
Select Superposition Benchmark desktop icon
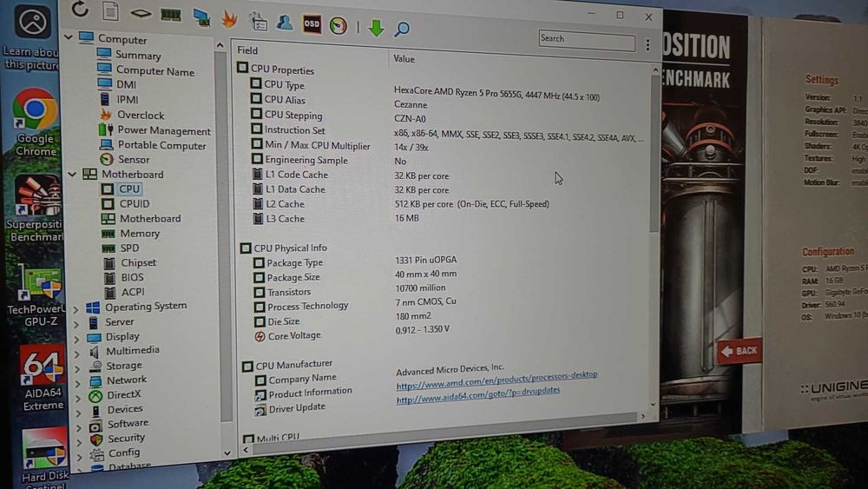(x=36, y=209)
